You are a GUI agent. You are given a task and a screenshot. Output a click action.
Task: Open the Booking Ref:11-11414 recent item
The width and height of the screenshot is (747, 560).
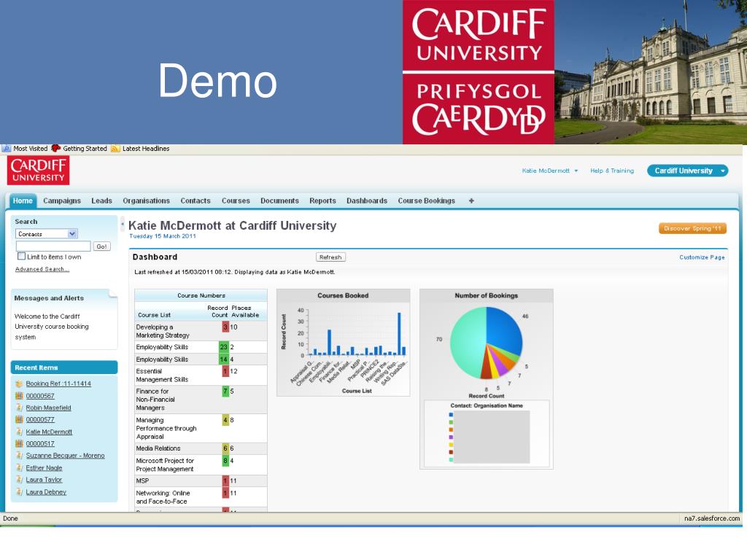tap(58, 384)
